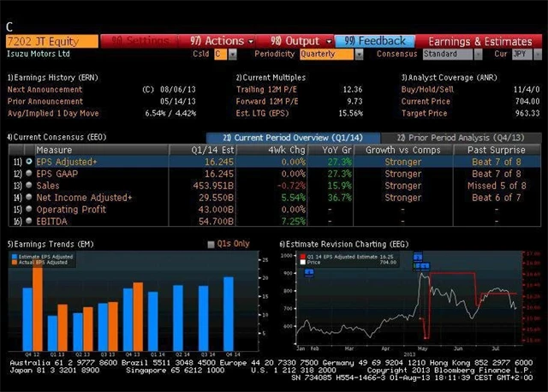The image size is (548, 392).
Task: Toggle the Q1s Only checkbox
Action: (x=211, y=244)
